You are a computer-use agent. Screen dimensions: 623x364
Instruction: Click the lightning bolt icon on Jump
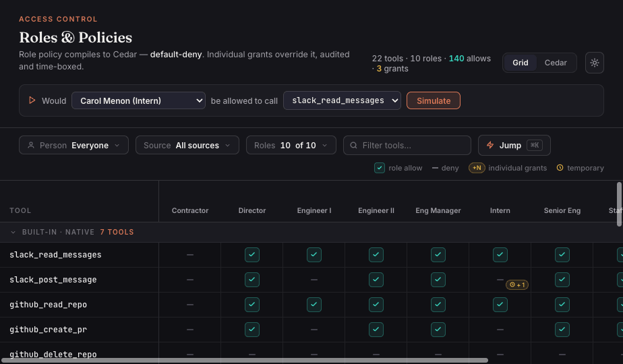click(x=490, y=145)
